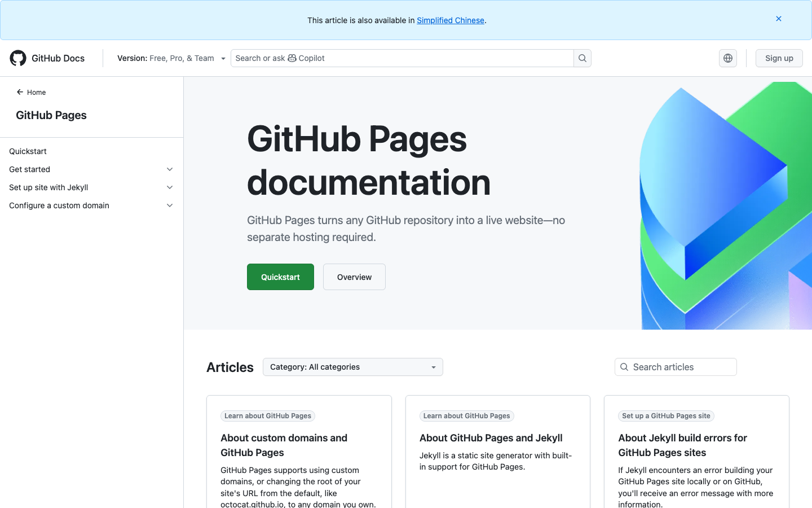
Task: Click the GitHub Pages documentation headline
Action: (369, 160)
